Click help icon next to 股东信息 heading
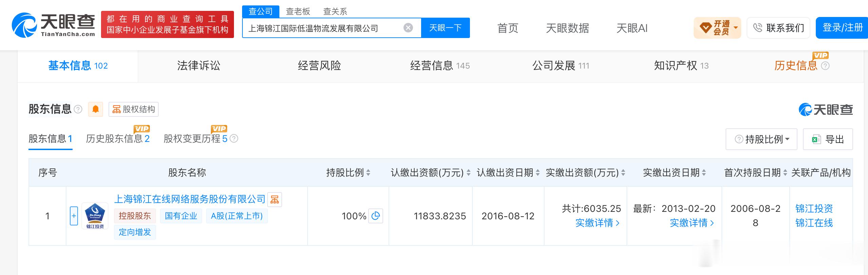 [78, 109]
